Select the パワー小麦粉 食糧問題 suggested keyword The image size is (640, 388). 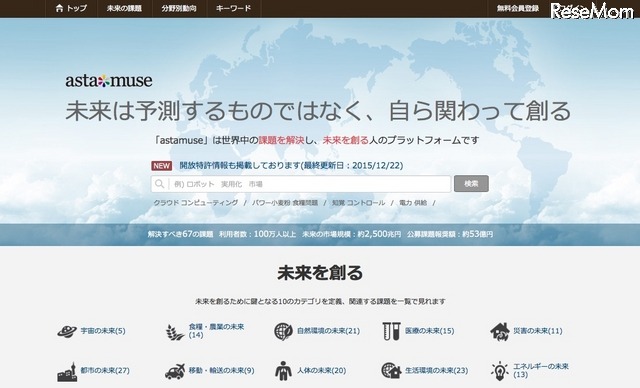tap(284, 203)
